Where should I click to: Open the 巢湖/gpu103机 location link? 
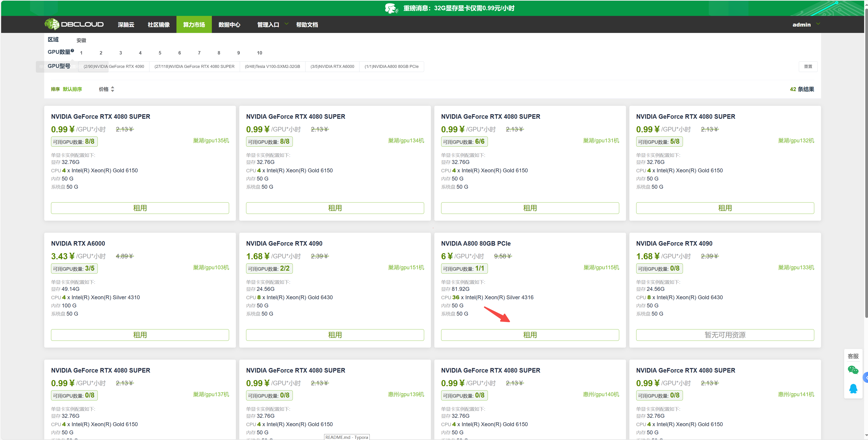[211, 267]
